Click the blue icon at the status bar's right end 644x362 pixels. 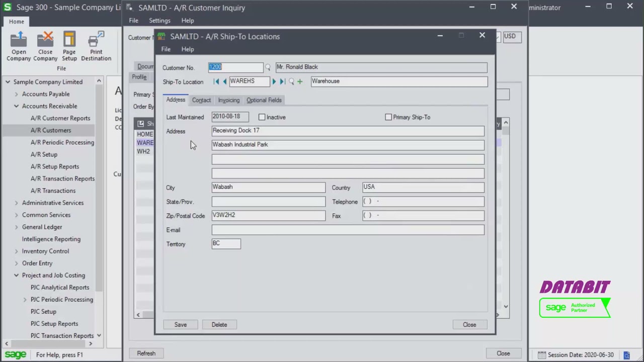click(627, 355)
